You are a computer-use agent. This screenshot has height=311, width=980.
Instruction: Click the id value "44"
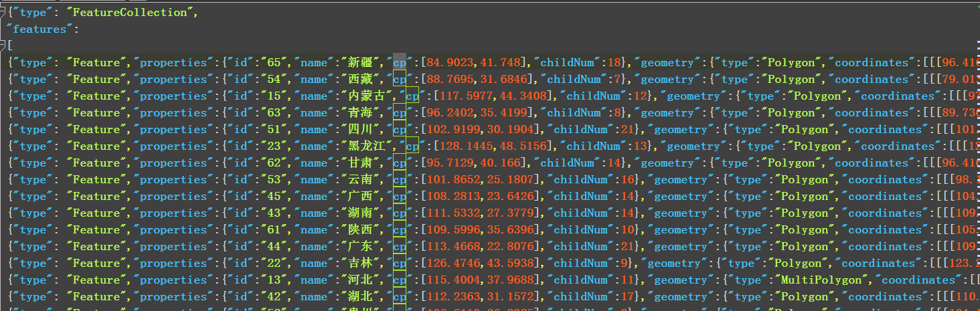pyautogui.click(x=272, y=246)
